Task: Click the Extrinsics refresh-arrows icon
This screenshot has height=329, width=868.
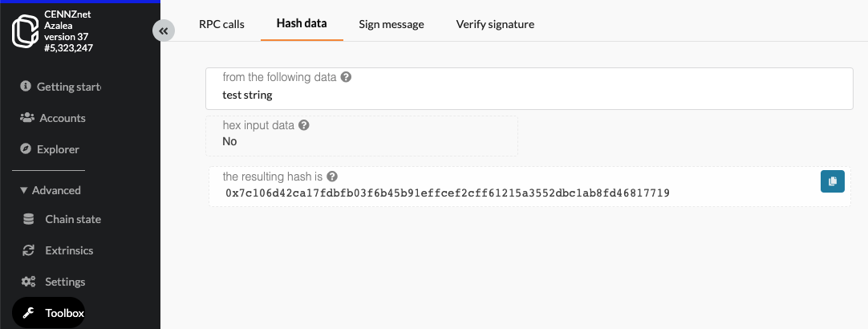Action: pyautogui.click(x=29, y=250)
